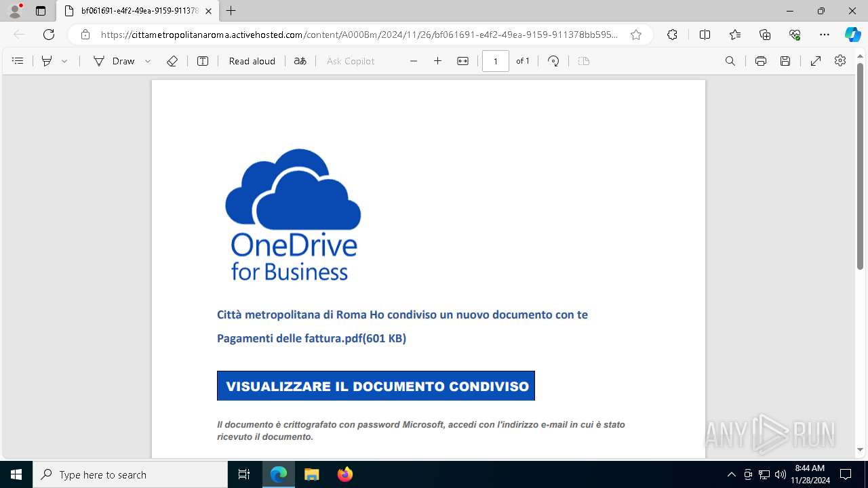This screenshot has height=488, width=868.
Task: Open network status tray icon
Action: [x=764, y=474]
